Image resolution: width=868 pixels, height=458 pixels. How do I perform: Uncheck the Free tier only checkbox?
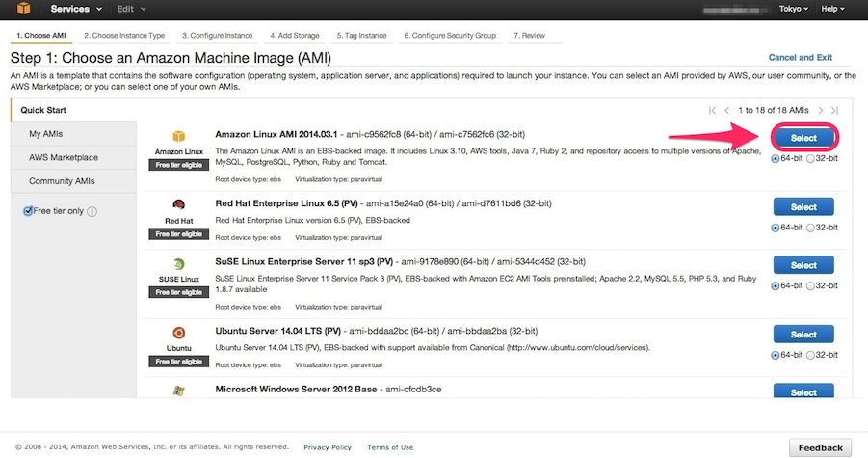[x=28, y=211]
